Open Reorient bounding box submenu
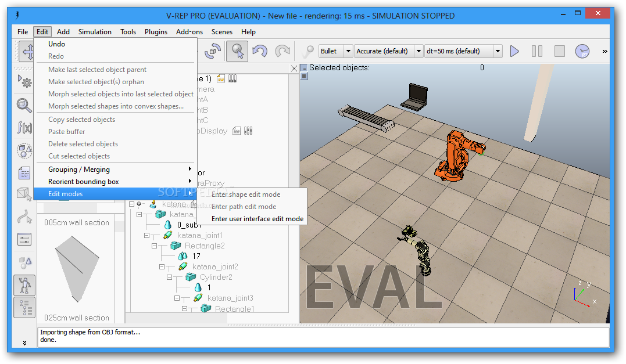Image resolution: width=626 pixels, height=364 pixels. point(116,182)
